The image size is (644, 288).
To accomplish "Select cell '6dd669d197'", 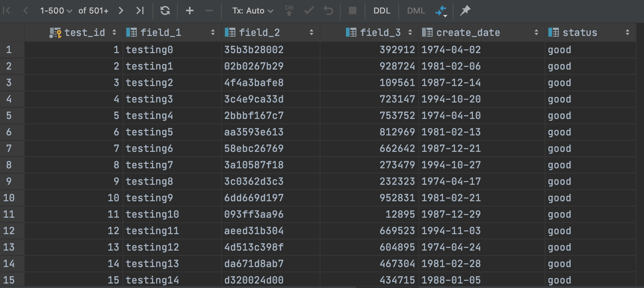I will coord(271,198).
